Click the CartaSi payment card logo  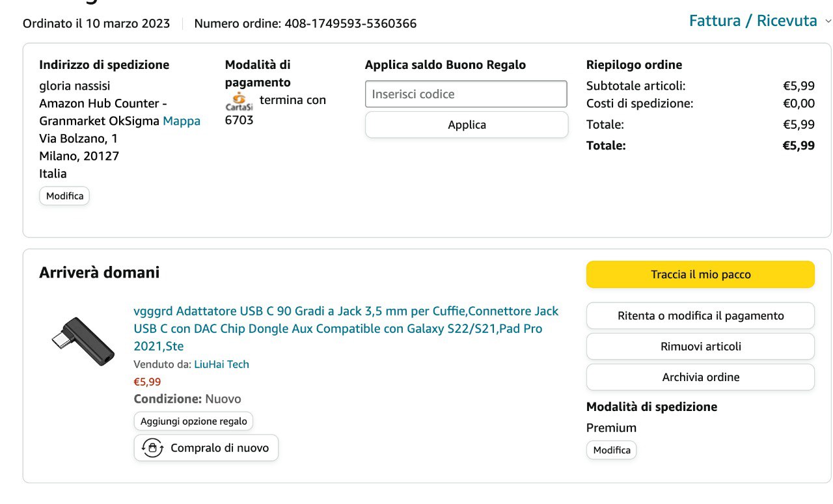coord(239,102)
